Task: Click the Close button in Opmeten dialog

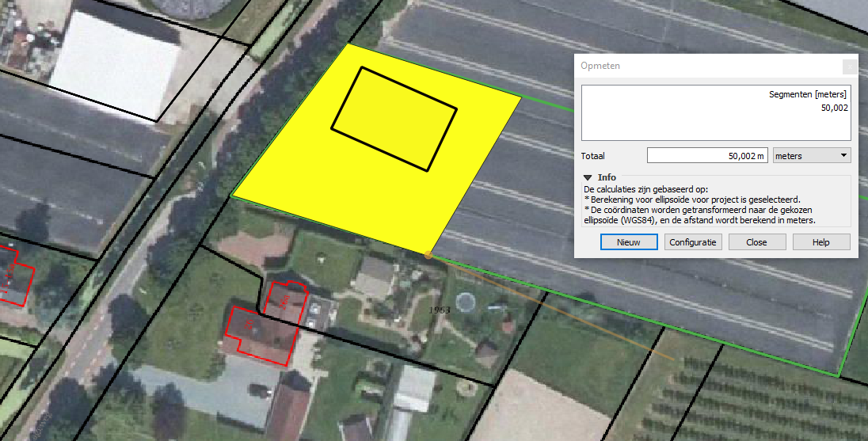Action: tap(757, 241)
